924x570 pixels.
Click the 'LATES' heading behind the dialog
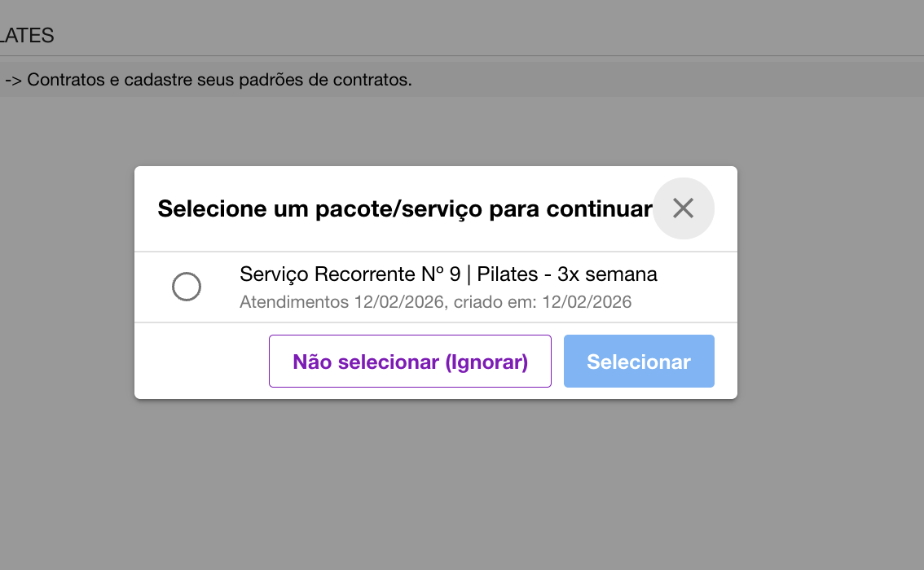(x=28, y=36)
